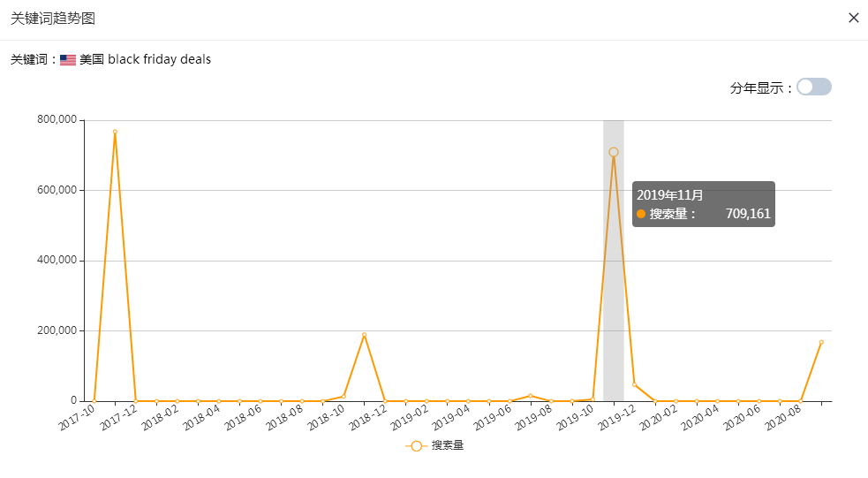
Task: Click the orange dot in the tooltip
Action: 641,214
